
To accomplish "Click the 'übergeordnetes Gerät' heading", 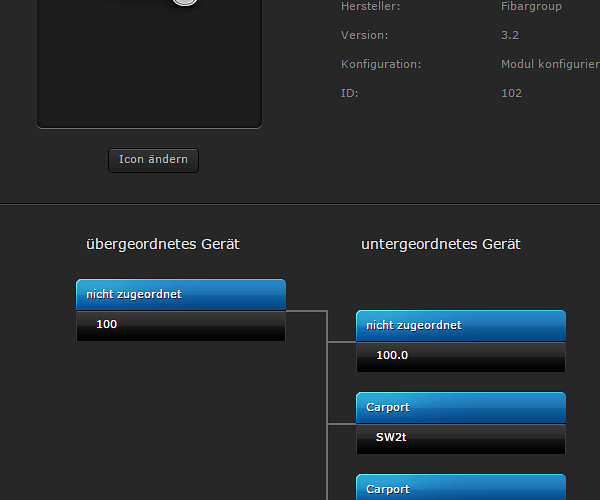I will pos(163,244).
